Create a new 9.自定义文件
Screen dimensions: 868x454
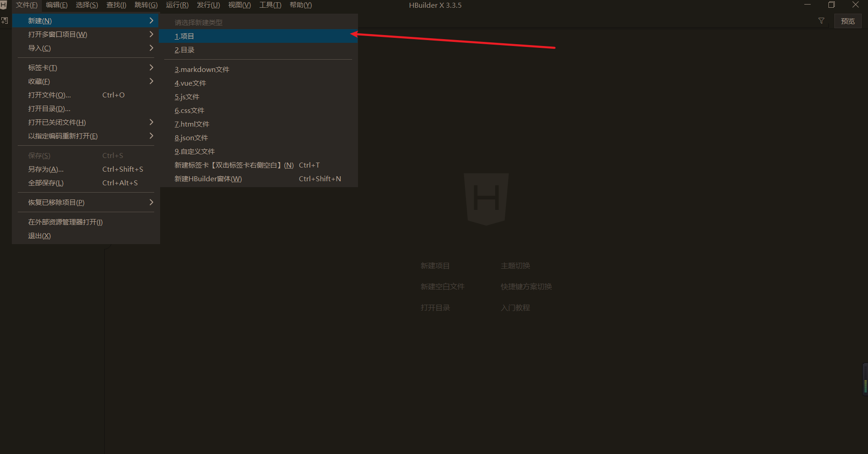coord(258,151)
